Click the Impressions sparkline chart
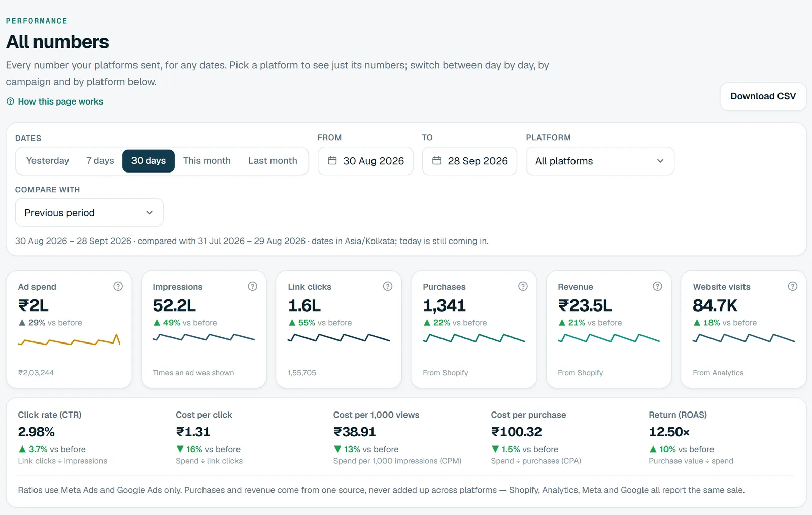The height and width of the screenshot is (515, 812). coord(204,338)
